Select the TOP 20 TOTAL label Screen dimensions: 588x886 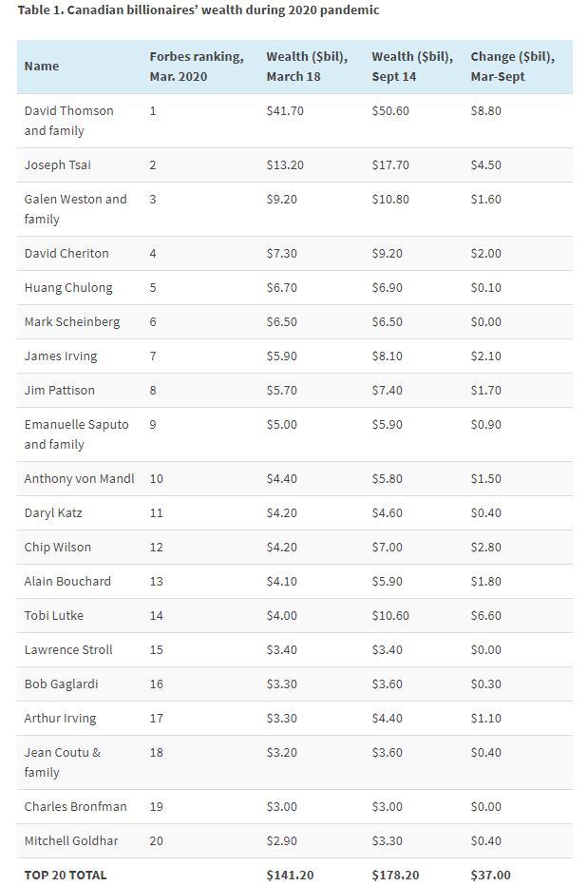pyautogui.click(x=66, y=876)
